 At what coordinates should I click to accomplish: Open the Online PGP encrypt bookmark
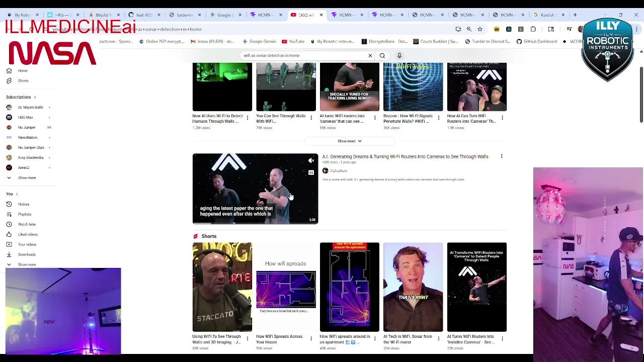[x=161, y=42]
